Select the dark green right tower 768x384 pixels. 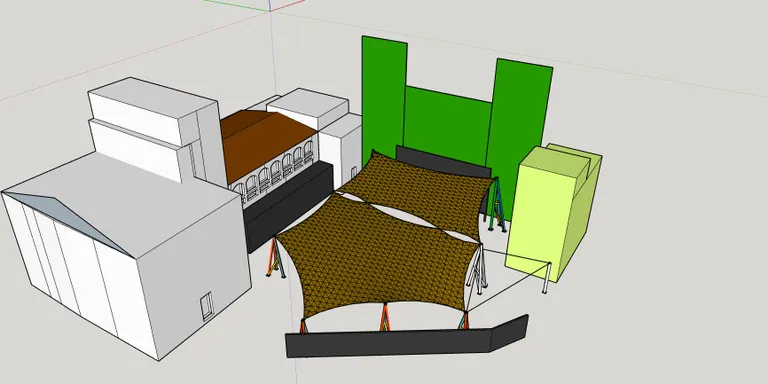click(x=519, y=132)
